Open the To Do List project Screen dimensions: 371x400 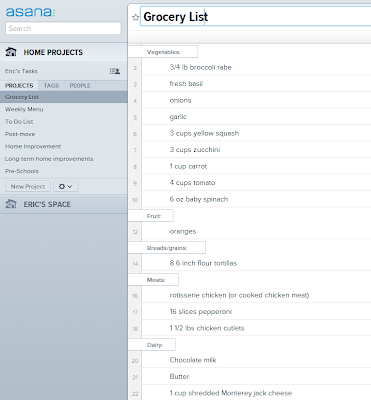coord(19,122)
